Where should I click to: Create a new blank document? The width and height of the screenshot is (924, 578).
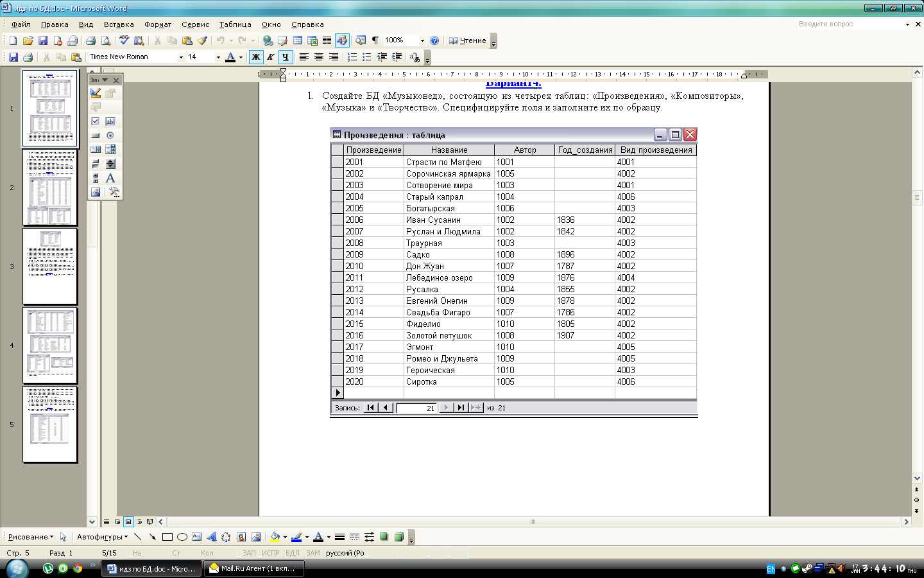click(x=13, y=40)
